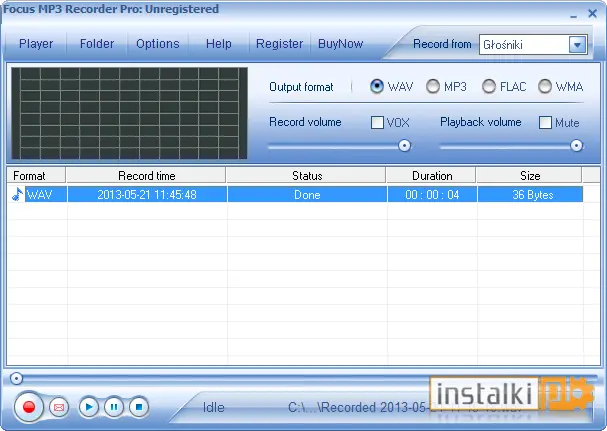
Task: Sort by the Duration column header
Action: [432, 175]
